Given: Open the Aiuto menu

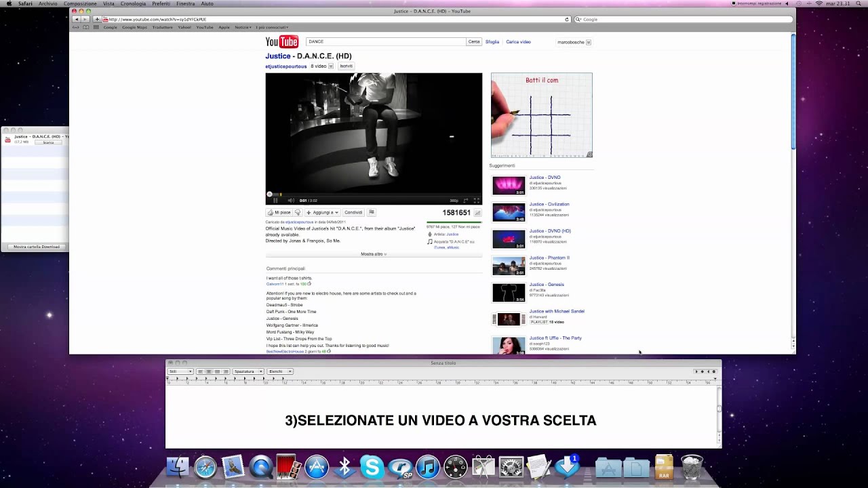Looking at the screenshot, I should pyautogui.click(x=207, y=3).
